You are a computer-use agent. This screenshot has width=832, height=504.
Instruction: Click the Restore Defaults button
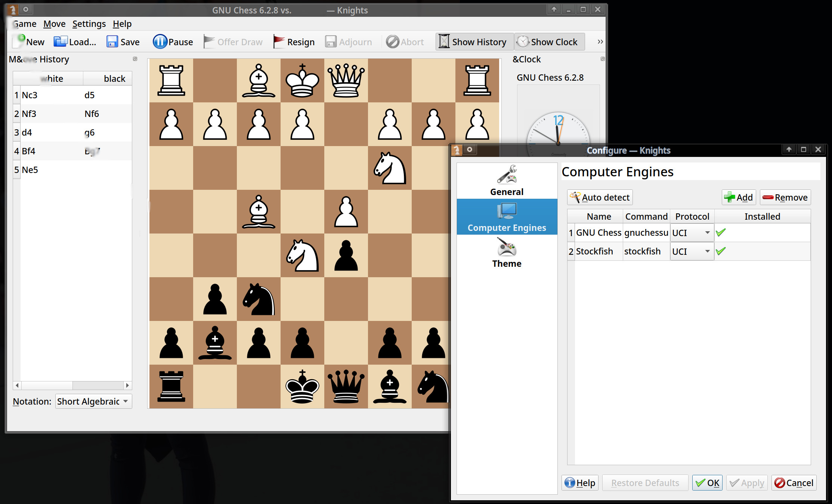click(x=645, y=482)
